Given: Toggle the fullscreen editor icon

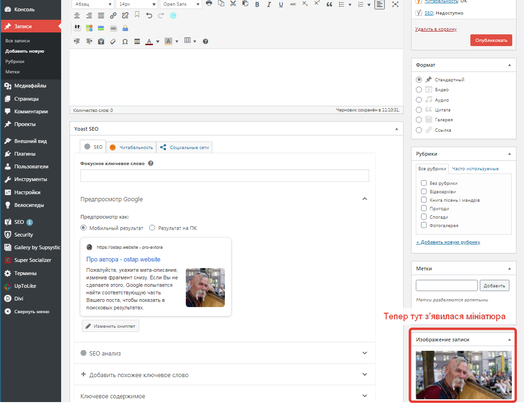Looking at the screenshot, I should 395,4.
